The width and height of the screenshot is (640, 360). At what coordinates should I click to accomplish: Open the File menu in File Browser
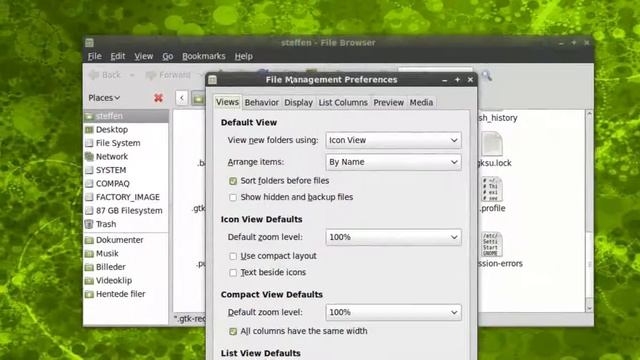click(x=94, y=56)
